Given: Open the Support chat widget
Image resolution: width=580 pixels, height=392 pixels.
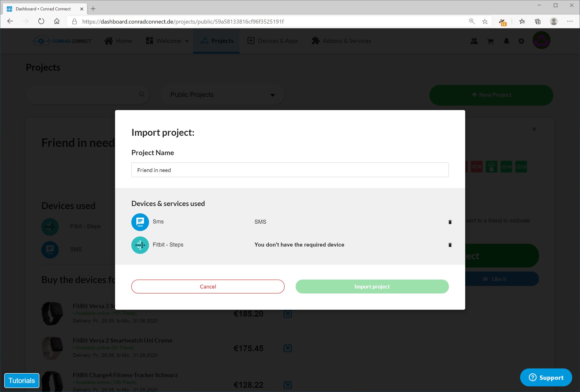Looking at the screenshot, I should [x=546, y=377].
